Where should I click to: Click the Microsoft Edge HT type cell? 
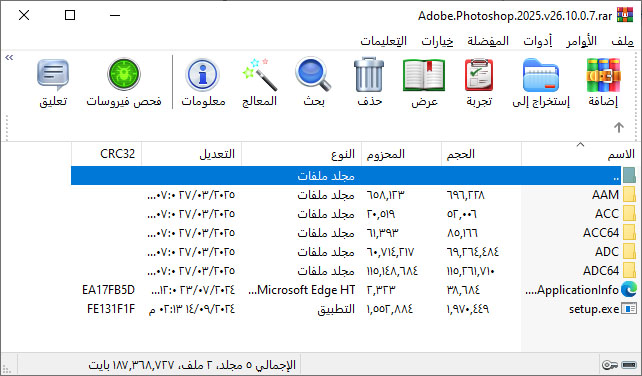(302, 290)
